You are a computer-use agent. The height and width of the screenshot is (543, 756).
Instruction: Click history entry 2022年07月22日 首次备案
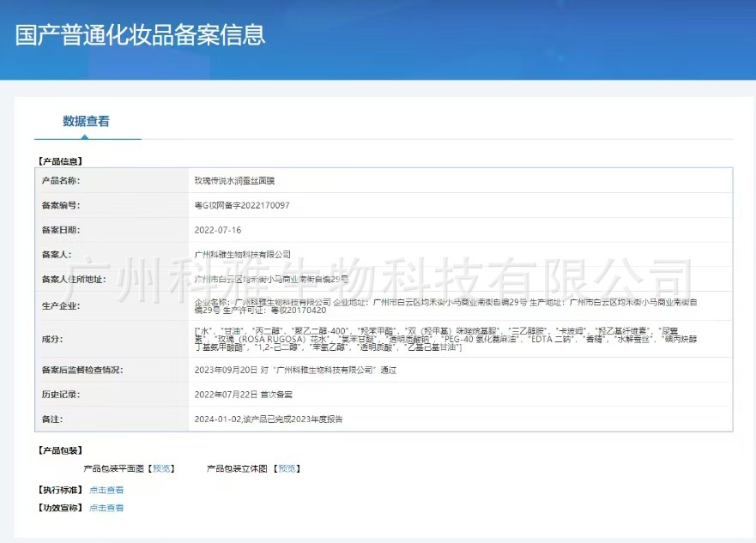[244, 395]
